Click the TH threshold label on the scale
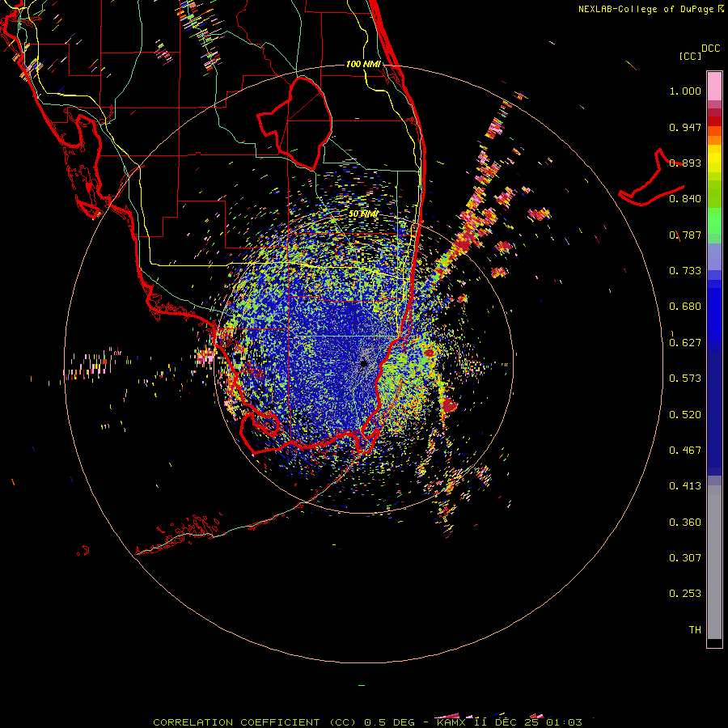The height and width of the screenshot is (728, 728). tap(695, 630)
